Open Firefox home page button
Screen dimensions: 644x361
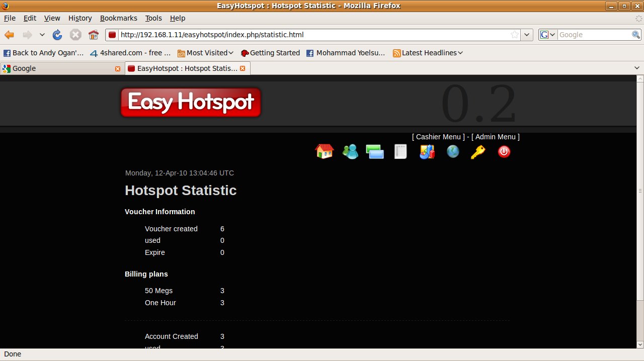[93, 35]
